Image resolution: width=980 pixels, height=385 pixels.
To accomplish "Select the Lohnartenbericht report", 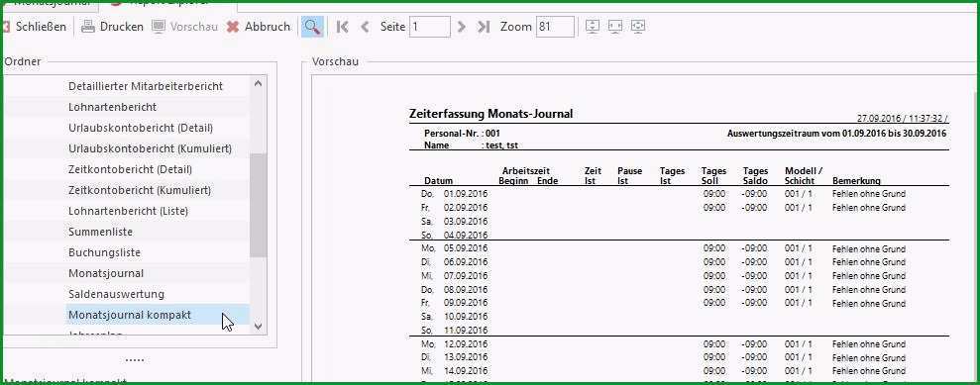I will [113, 107].
